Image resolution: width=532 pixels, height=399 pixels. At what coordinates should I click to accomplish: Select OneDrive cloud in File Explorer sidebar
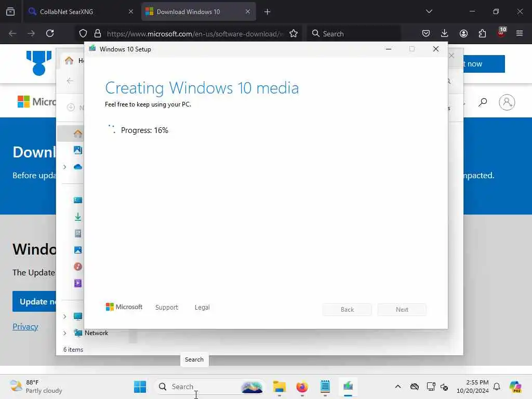78,167
